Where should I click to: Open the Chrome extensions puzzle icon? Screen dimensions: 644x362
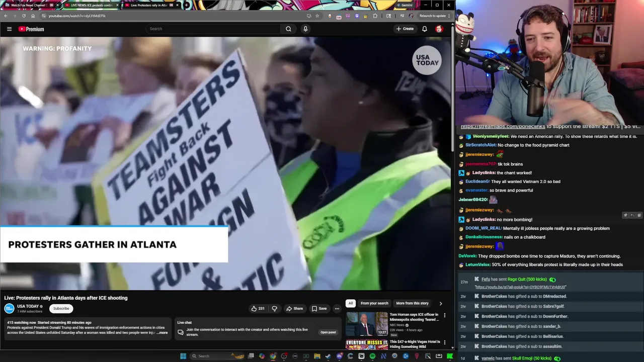pos(375,16)
